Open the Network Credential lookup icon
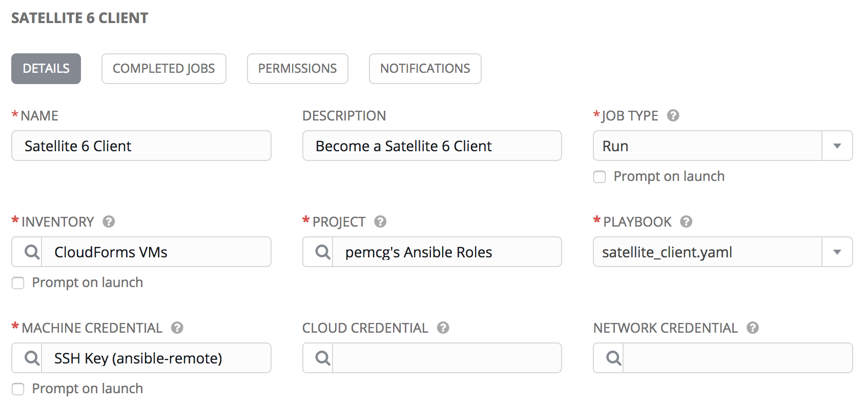 point(613,358)
